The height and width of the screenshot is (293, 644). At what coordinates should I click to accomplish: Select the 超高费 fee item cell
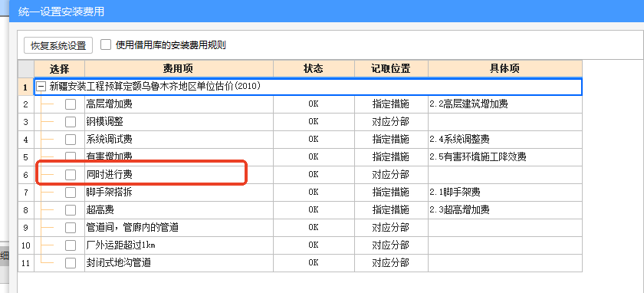179,210
